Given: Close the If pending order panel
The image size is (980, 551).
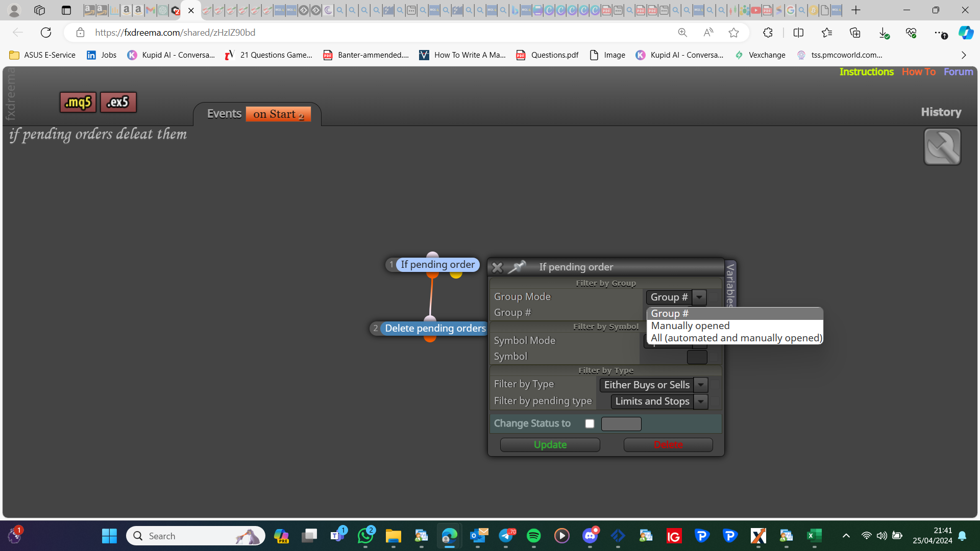Looking at the screenshot, I should pos(497,267).
